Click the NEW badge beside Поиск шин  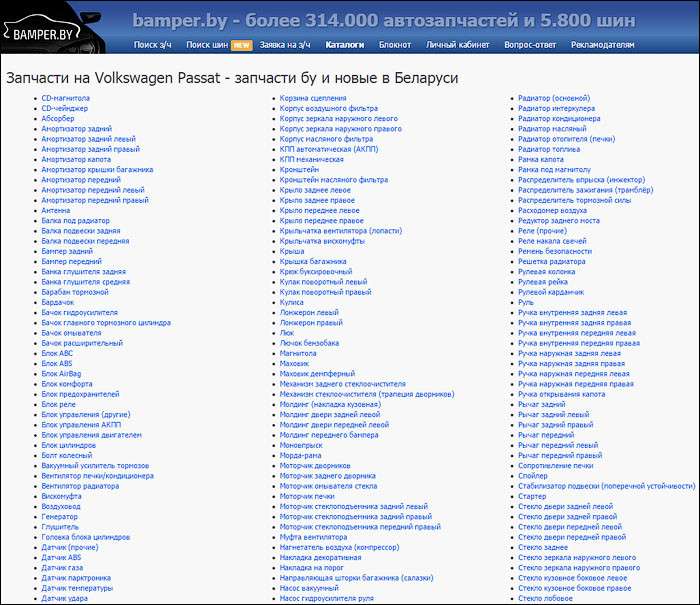(x=242, y=45)
